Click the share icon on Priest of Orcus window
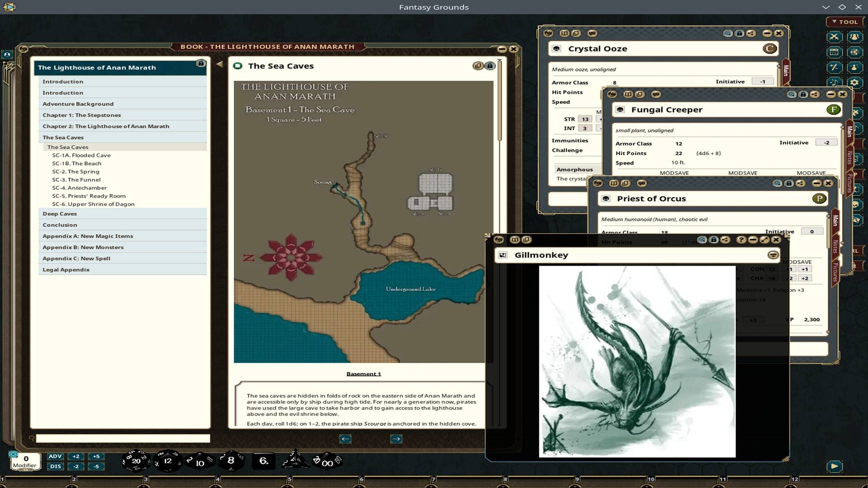868x488 pixels. 802,183
